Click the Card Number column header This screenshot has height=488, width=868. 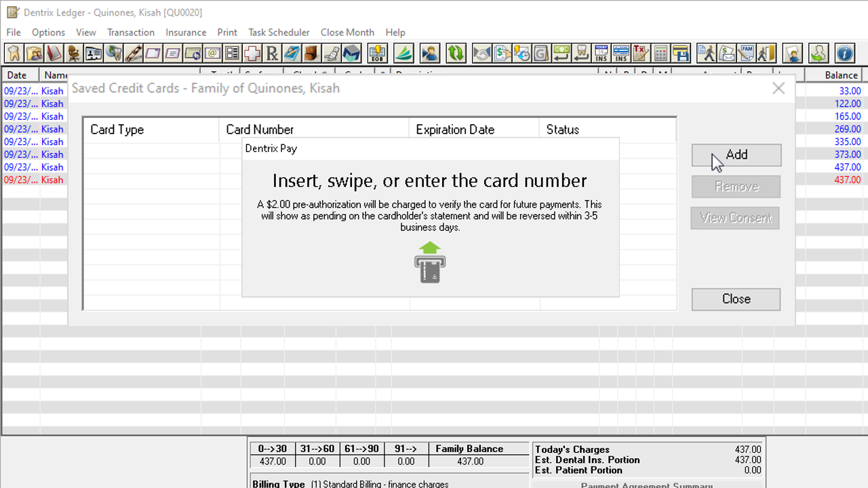click(260, 129)
